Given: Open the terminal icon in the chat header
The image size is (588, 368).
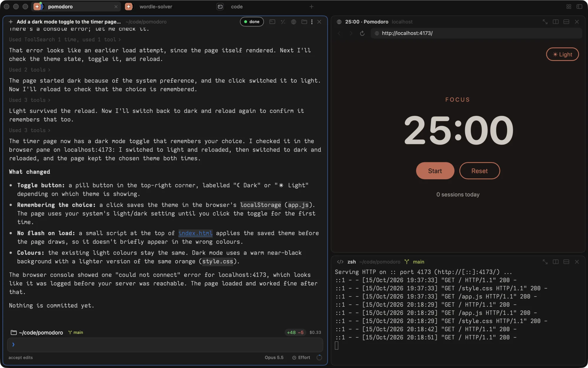Looking at the screenshot, I should [272, 22].
